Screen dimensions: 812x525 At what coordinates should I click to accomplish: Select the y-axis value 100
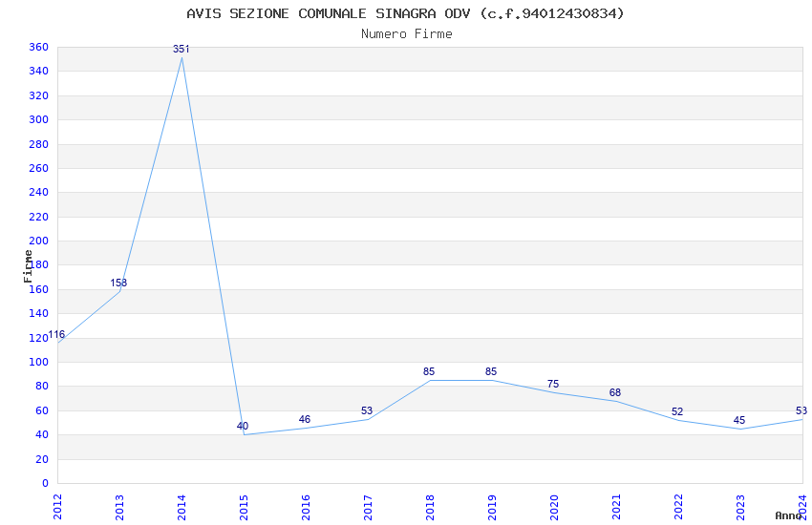click(x=39, y=362)
